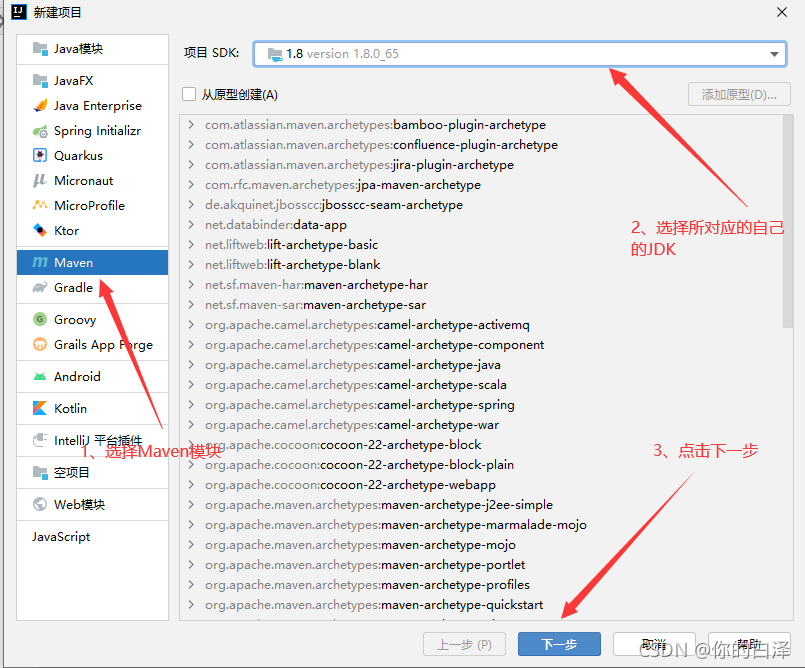This screenshot has height=668, width=805.
Task: Click the 添加原型(D)... button
Action: tap(739, 94)
